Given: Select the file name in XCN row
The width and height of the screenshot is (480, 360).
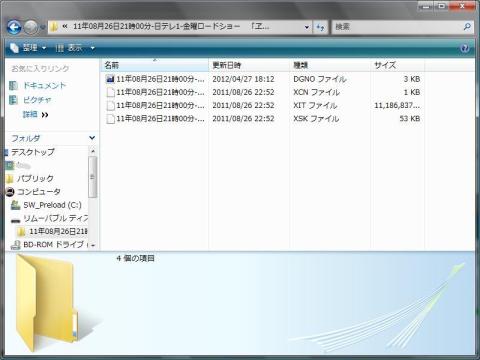Looking at the screenshot, I should point(160,92).
